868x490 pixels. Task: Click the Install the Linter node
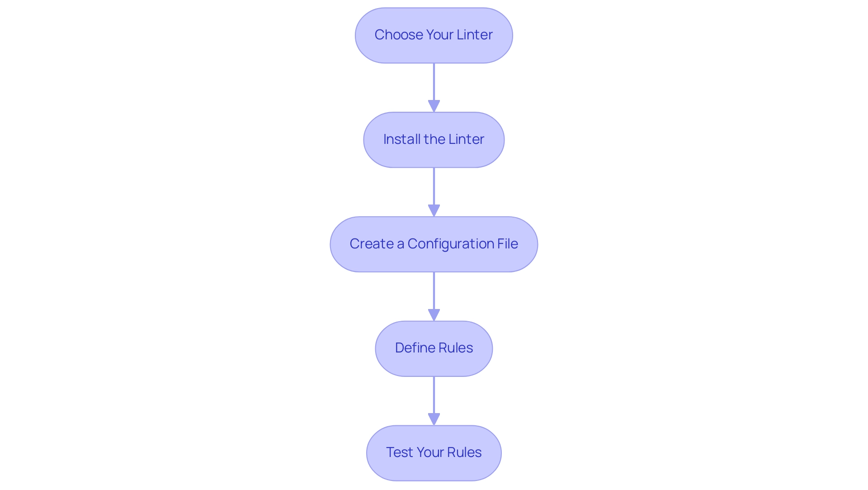(x=434, y=138)
